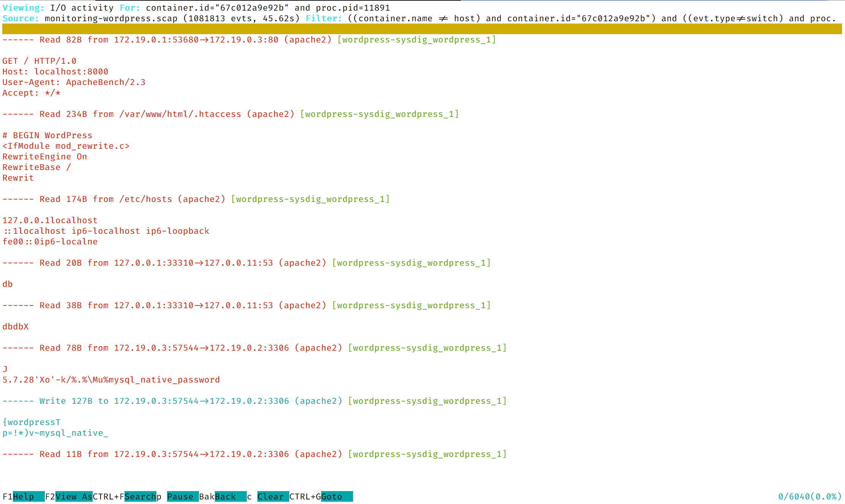Select the '# BEGIN WordPress' line
The width and height of the screenshot is (845, 504).
tap(47, 135)
